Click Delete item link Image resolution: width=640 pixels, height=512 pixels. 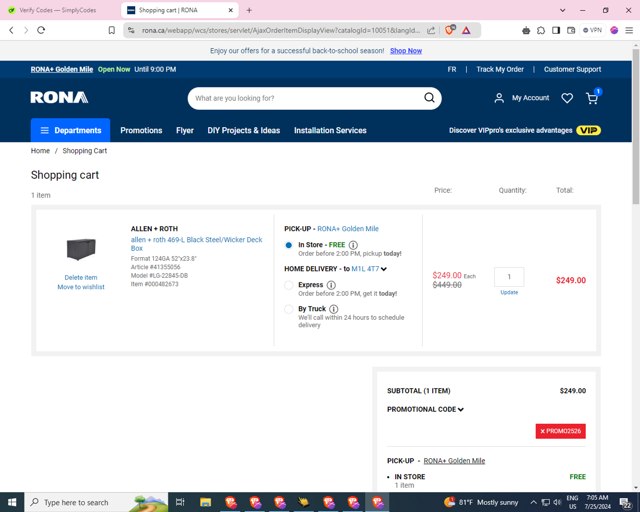(x=81, y=278)
